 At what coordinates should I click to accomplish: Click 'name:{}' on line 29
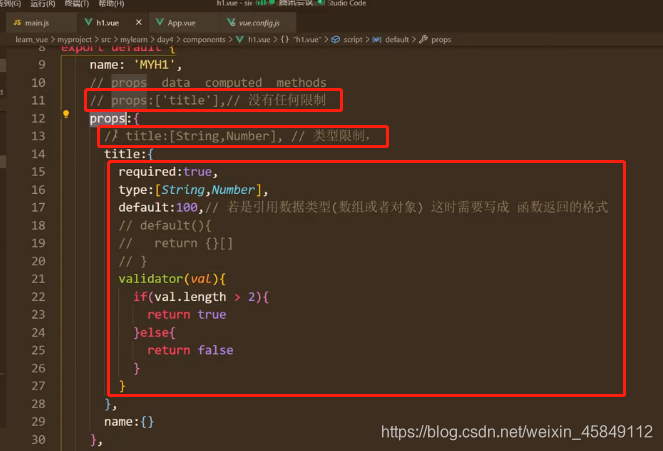(129, 422)
